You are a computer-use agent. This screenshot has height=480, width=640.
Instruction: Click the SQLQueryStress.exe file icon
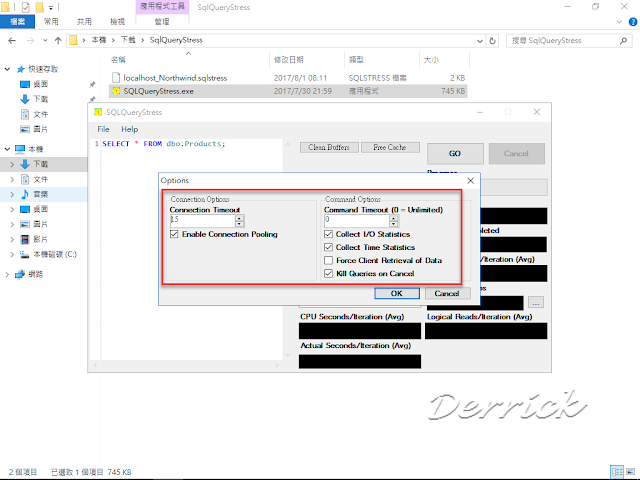(x=116, y=91)
